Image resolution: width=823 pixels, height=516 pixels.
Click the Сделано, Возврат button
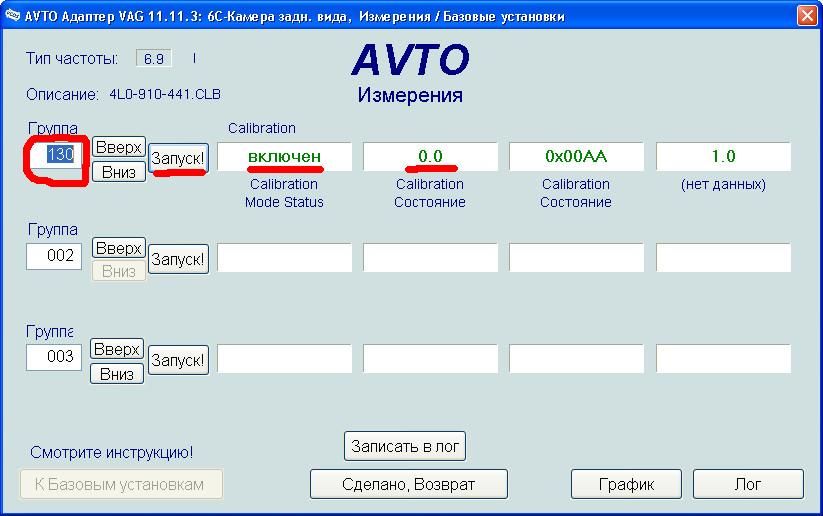click(x=408, y=484)
